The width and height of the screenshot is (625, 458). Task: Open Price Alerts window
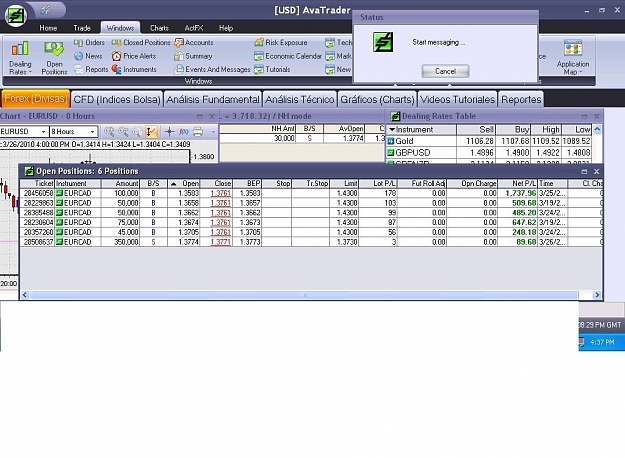coord(134,56)
